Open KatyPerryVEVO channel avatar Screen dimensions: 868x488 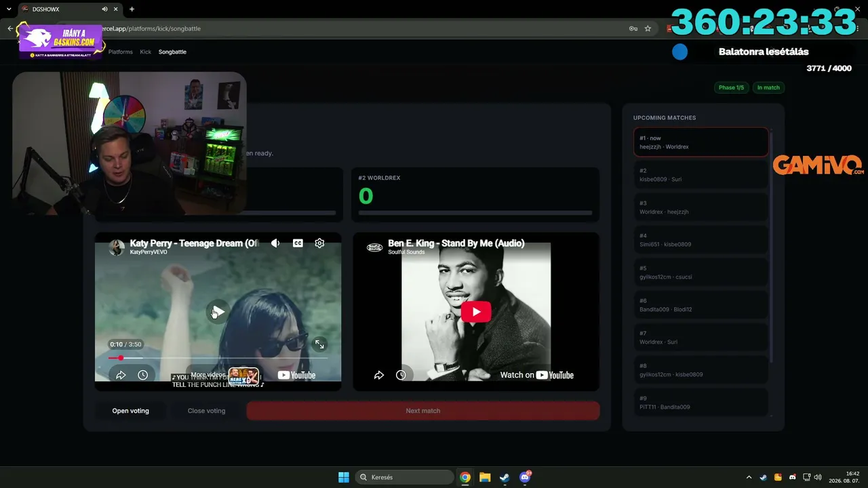117,247
